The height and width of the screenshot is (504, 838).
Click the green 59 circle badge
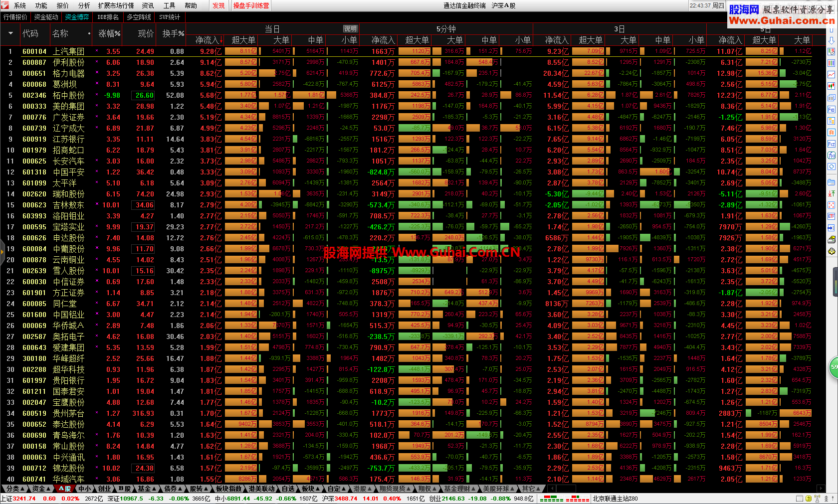(x=834, y=367)
